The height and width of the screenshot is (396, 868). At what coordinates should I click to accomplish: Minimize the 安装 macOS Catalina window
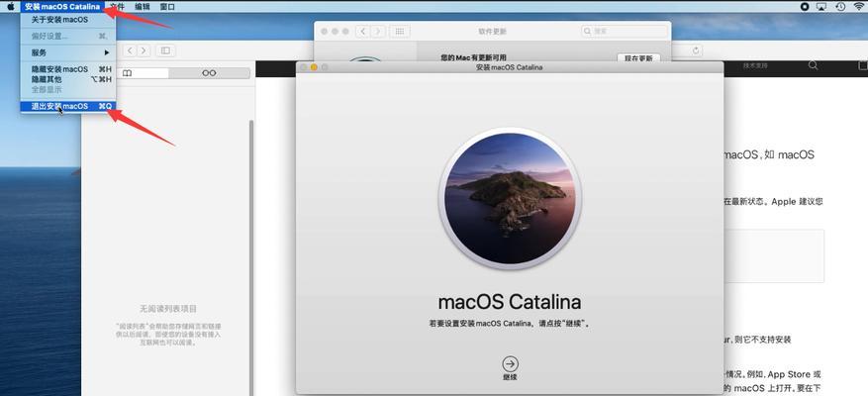coord(314,67)
